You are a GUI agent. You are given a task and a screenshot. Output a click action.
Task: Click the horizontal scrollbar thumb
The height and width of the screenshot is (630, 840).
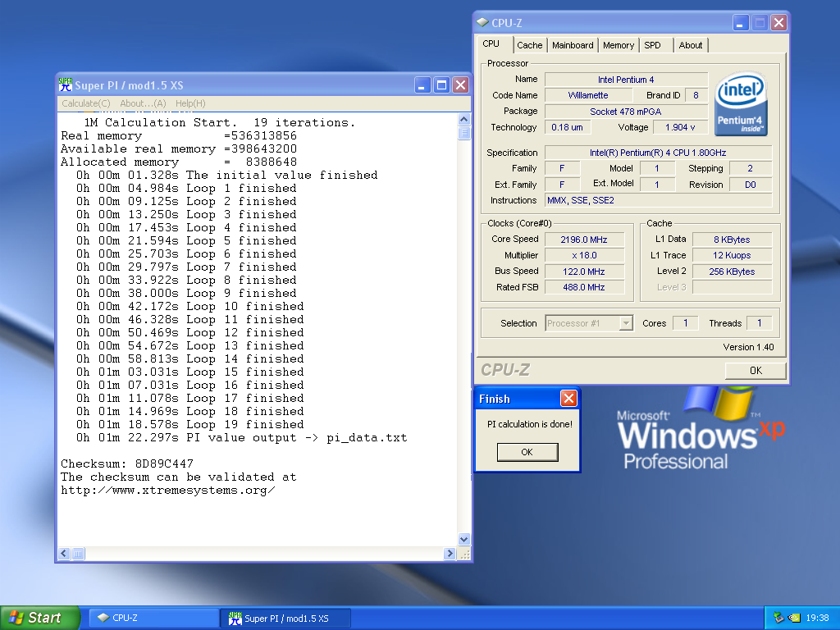(x=78, y=554)
